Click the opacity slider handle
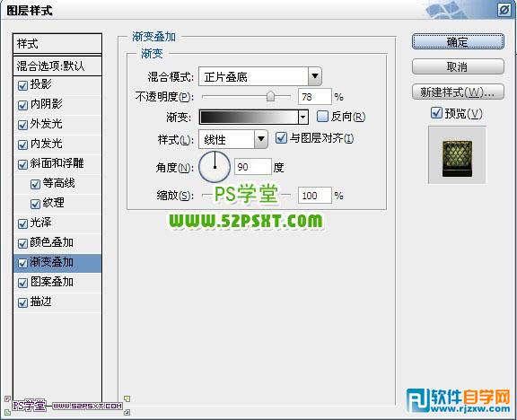The width and height of the screenshot is (517, 420). click(270, 96)
